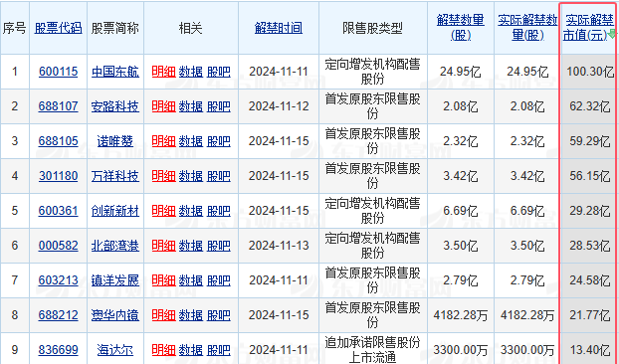Select the 100.30亿 market value cell

[x=590, y=72]
